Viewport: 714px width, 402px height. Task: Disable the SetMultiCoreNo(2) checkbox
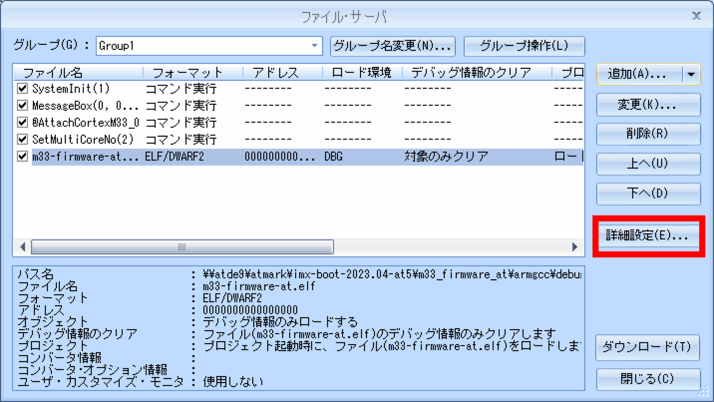click(x=23, y=139)
